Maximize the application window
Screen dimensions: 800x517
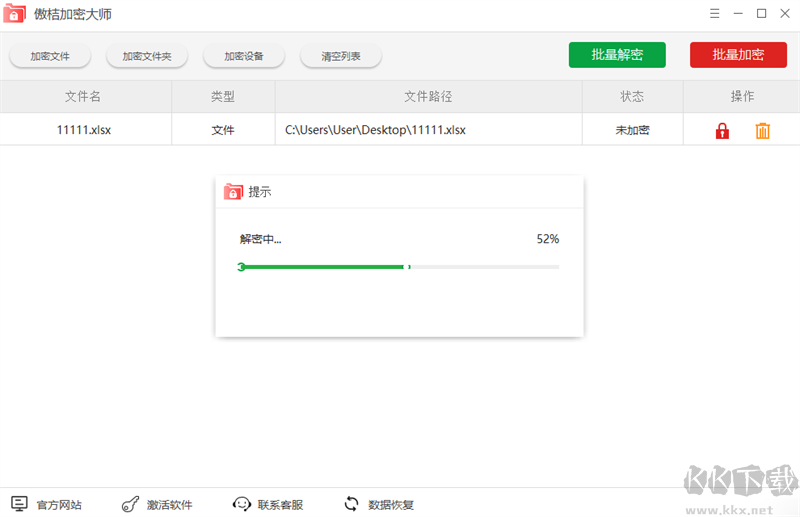click(761, 13)
